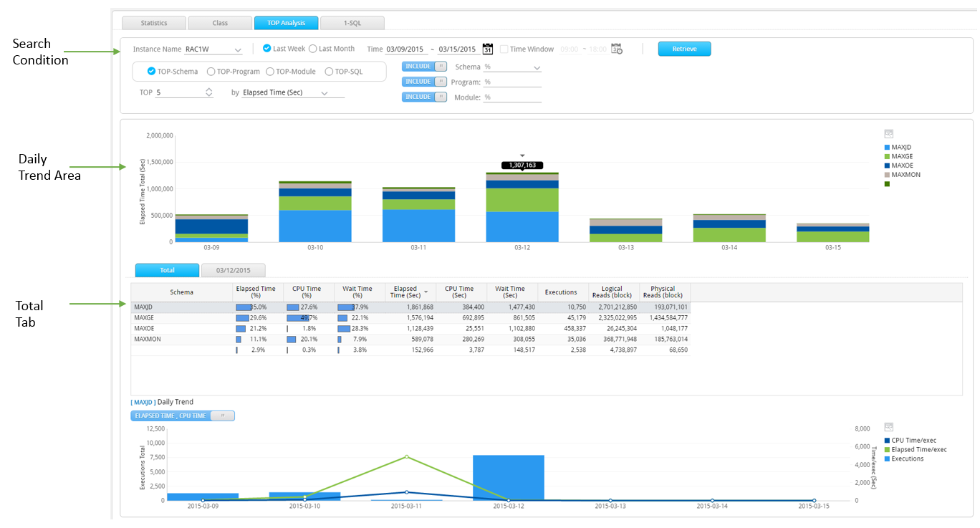Click the sort arrow on Elapsed Time (Sec)
The height and width of the screenshot is (528, 980).
(428, 292)
